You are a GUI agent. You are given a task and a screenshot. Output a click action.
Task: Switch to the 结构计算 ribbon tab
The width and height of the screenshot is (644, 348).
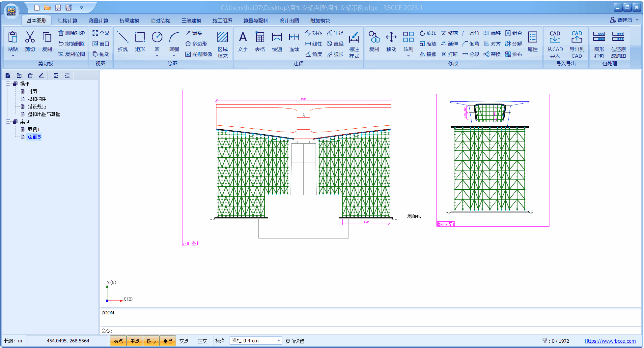(67, 20)
